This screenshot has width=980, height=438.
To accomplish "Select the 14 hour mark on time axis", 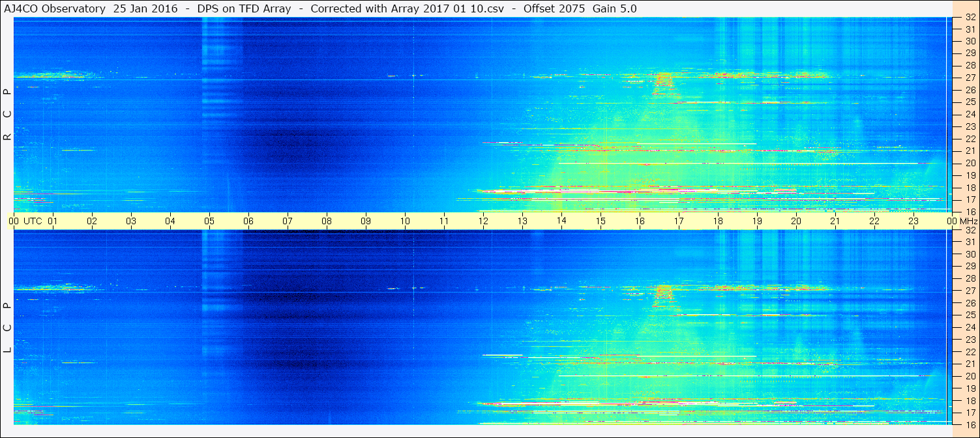I will point(561,221).
